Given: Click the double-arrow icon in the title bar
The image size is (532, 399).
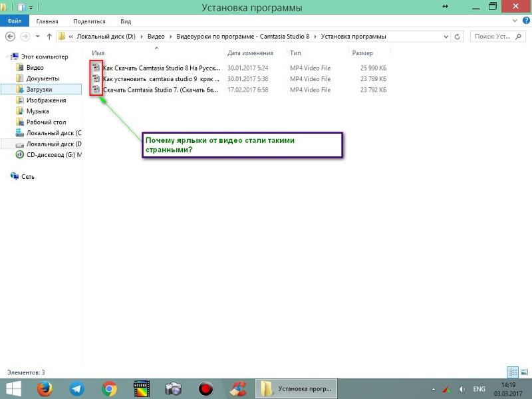Looking at the screenshot, I should click(446, 7).
